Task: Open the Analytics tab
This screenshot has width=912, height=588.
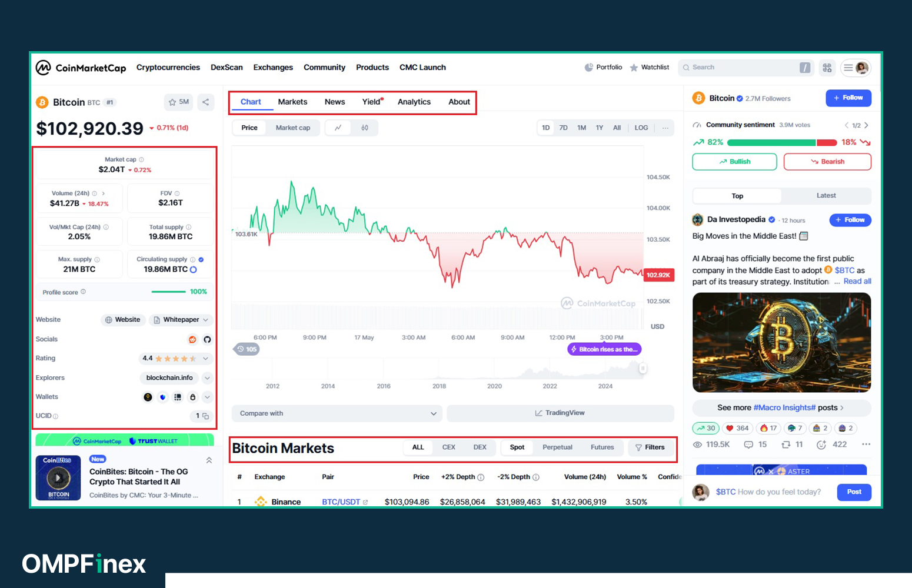Action: coord(414,102)
